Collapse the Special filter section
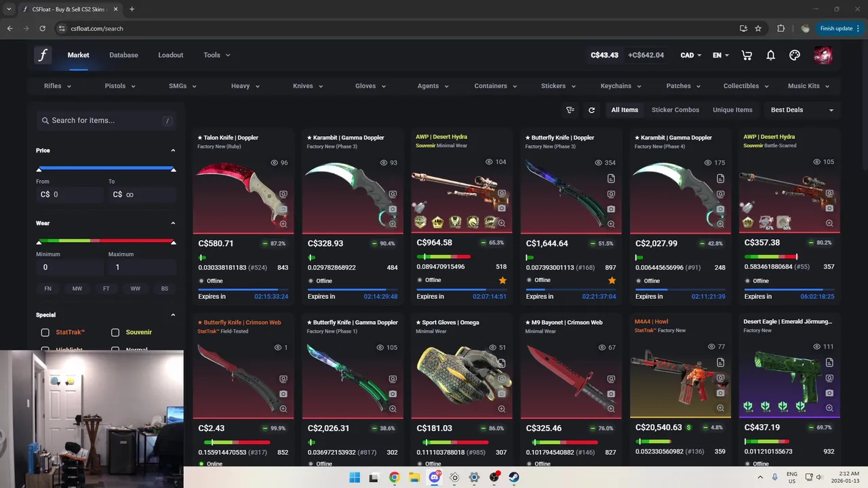The height and width of the screenshot is (488, 868). (173, 315)
